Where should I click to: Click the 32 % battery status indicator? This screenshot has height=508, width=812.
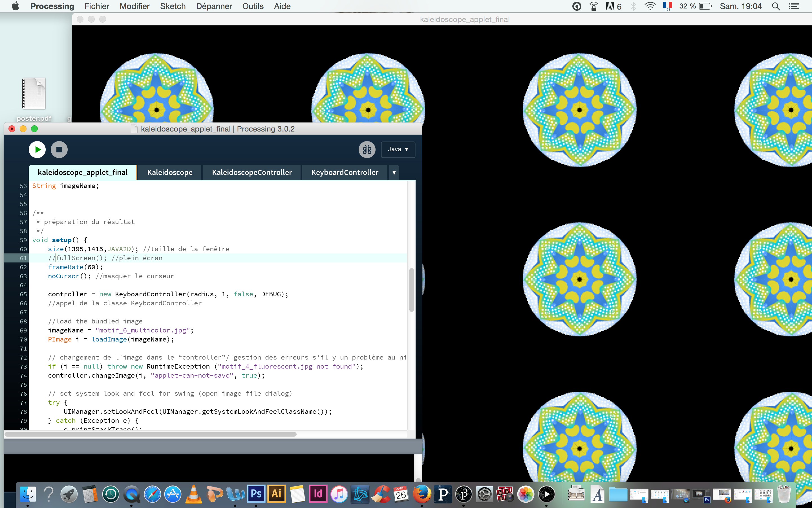(695, 6)
